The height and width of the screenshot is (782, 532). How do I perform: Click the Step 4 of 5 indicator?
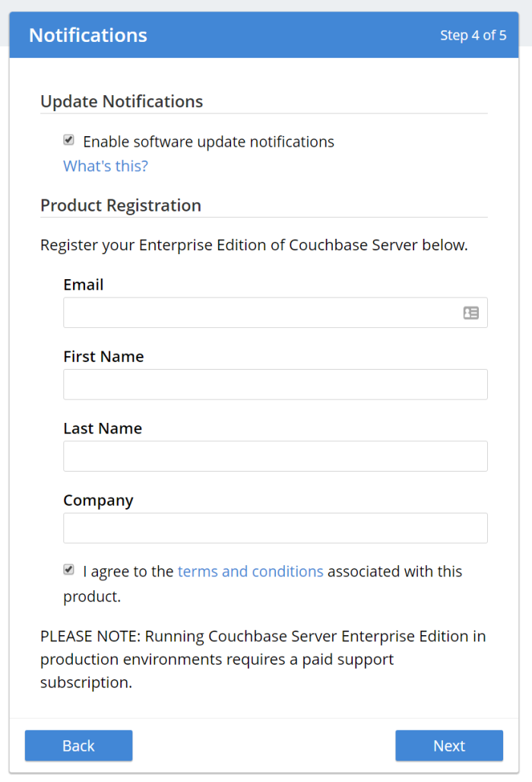point(473,35)
